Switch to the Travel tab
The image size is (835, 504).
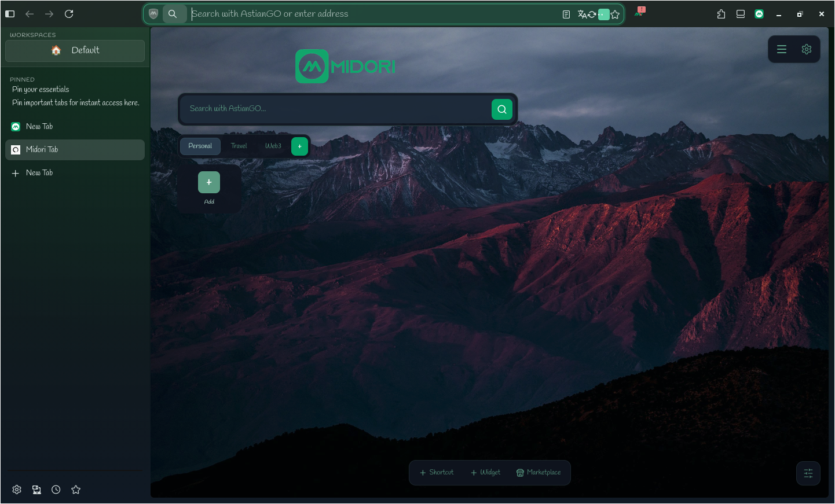(239, 146)
